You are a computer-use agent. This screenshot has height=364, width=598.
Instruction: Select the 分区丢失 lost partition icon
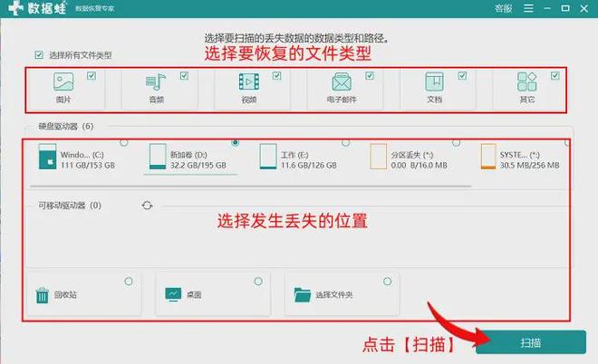[378, 157]
